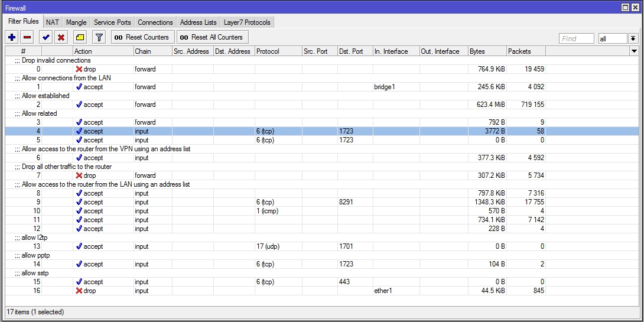The width and height of the screenshot is (644, 322).
Task: Click the red minus Remove rule icon
Action: coord(27,37)
